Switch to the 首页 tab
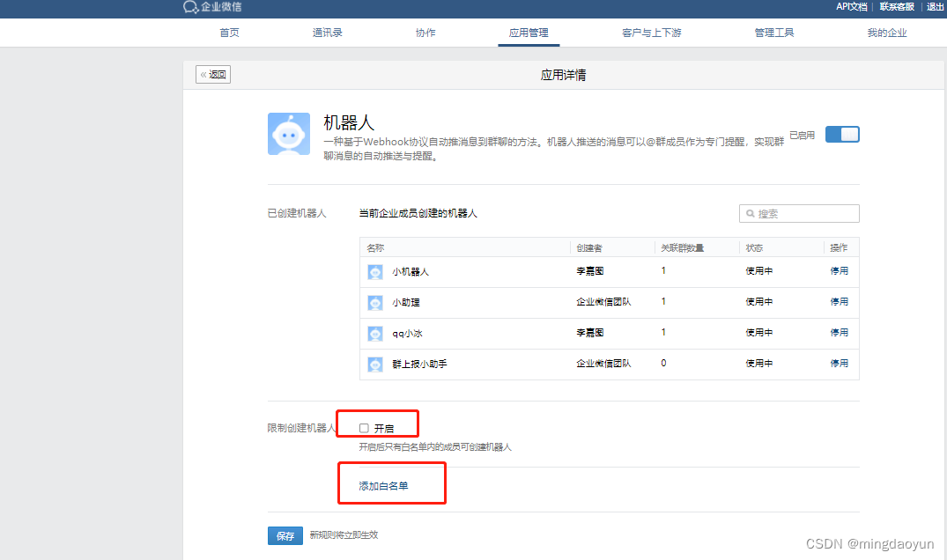The width and height of the screenshot is (947, 560). tap(228, 33)
